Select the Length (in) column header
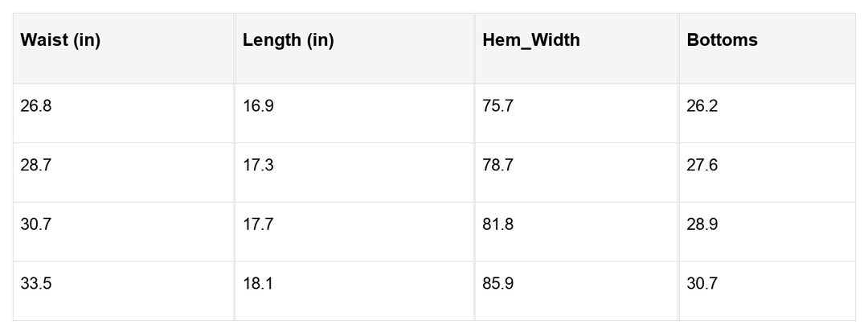Screen dimensions: 868x333 [288, 41]
